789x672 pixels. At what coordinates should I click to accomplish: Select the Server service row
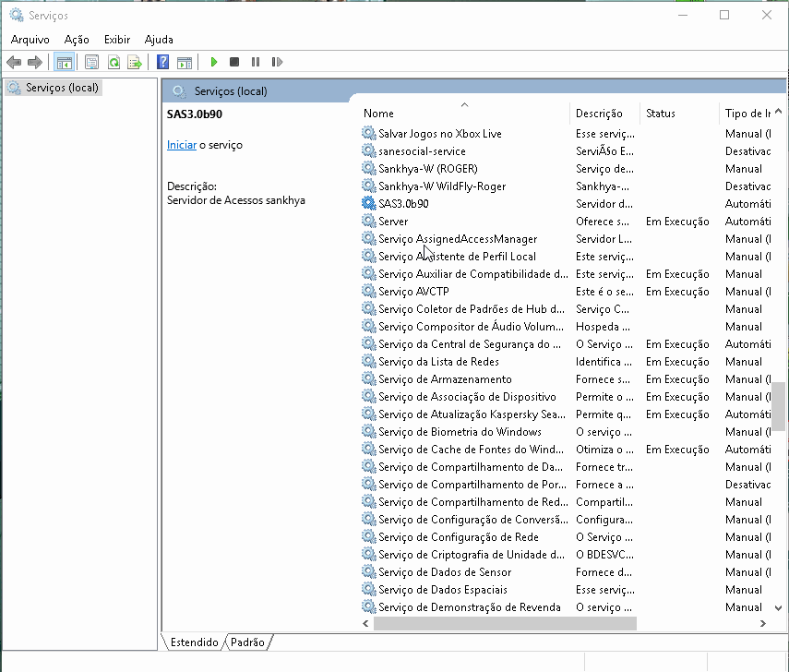[x=393, y=222]
